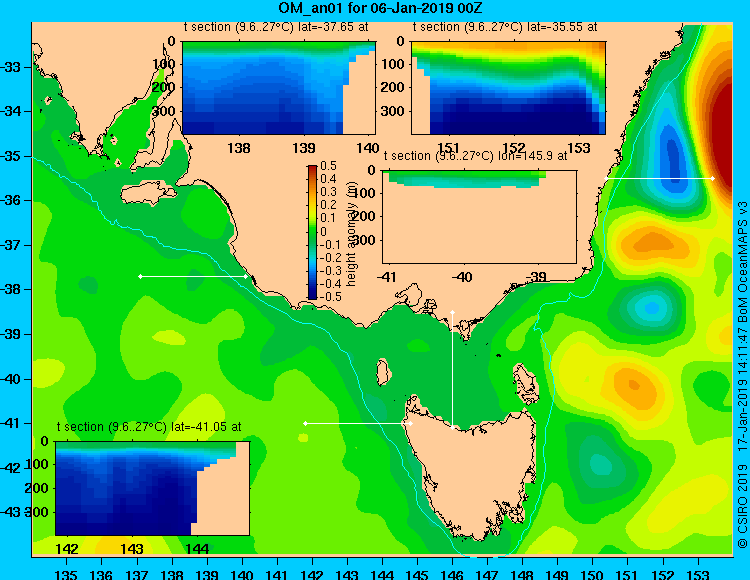750x580 pixels.
Task: Click the "t section (9.6..27°C) lon=145.9 at" caption
Action: click(475, 156)
